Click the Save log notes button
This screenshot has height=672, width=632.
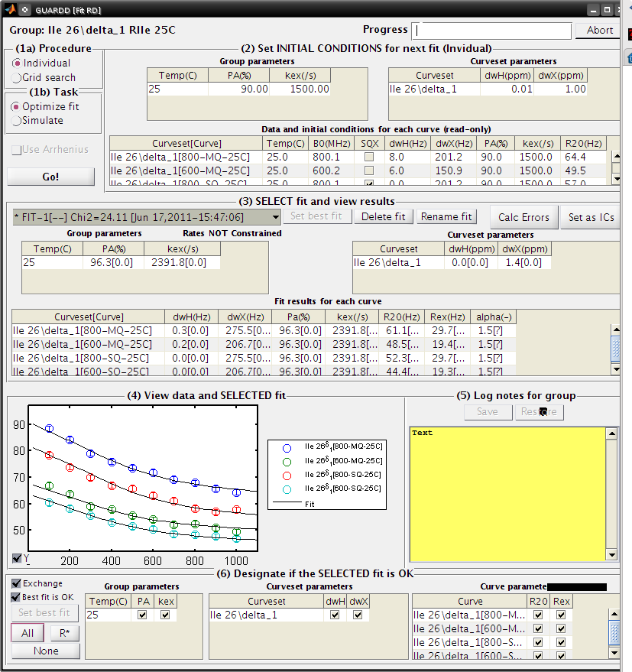click(x=488, y=412)
